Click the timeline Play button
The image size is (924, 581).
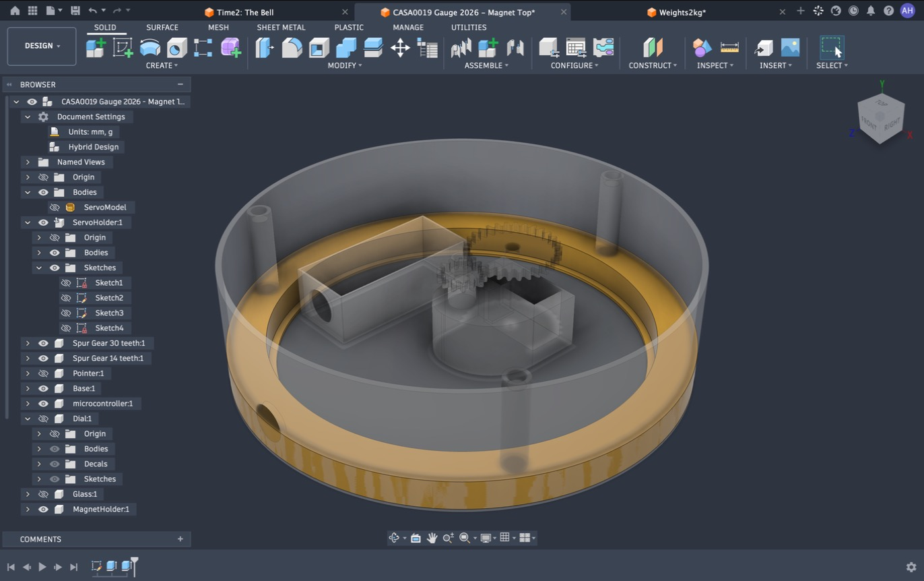(42, 567)
